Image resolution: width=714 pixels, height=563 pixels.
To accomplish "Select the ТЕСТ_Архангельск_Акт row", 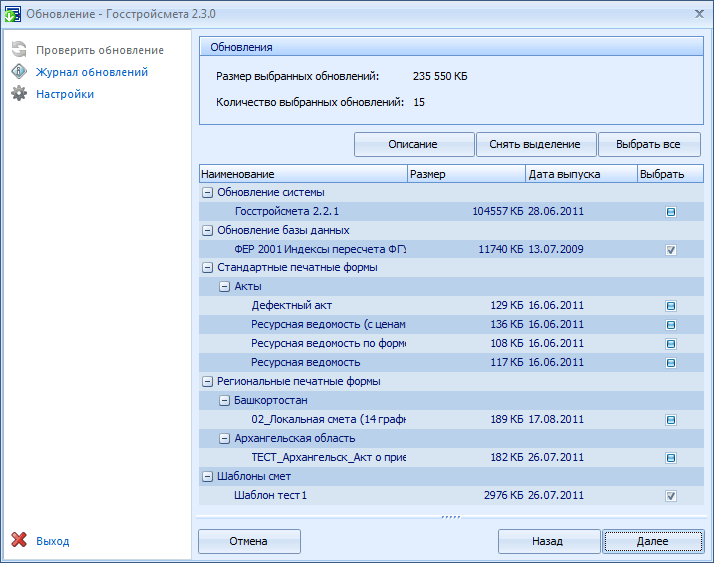I will click(x=451, y=458).
